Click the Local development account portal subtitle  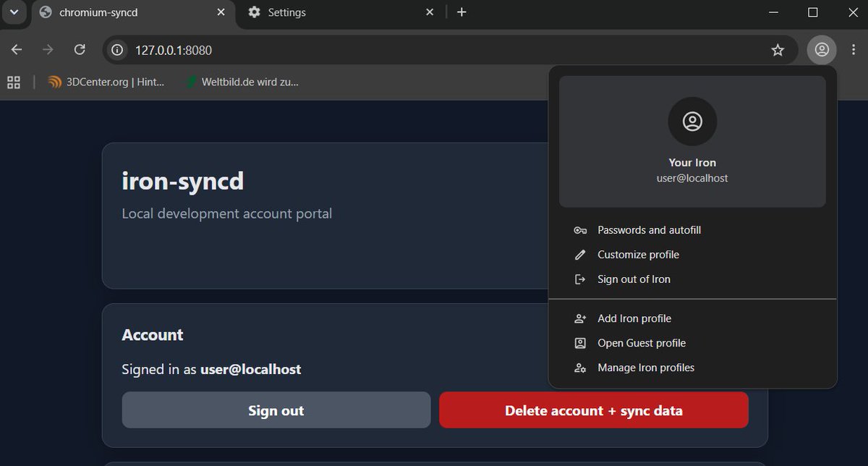(227, 214)
